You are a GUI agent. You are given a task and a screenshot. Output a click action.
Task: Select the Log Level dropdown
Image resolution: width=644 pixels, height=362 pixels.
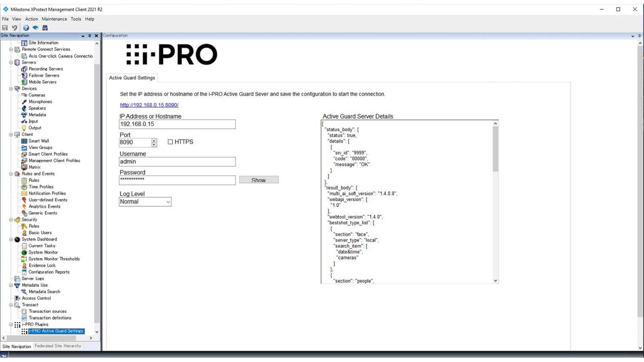click(145, 201)
